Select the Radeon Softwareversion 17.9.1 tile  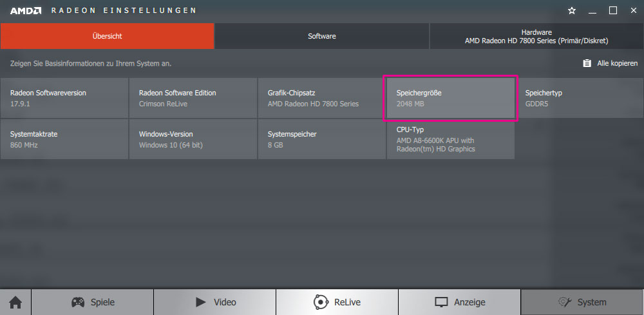(64, 98)
